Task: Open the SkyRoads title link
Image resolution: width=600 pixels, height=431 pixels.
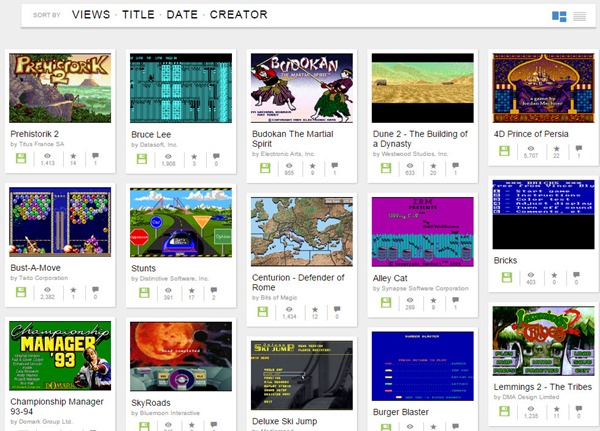Action: (151, 403)
